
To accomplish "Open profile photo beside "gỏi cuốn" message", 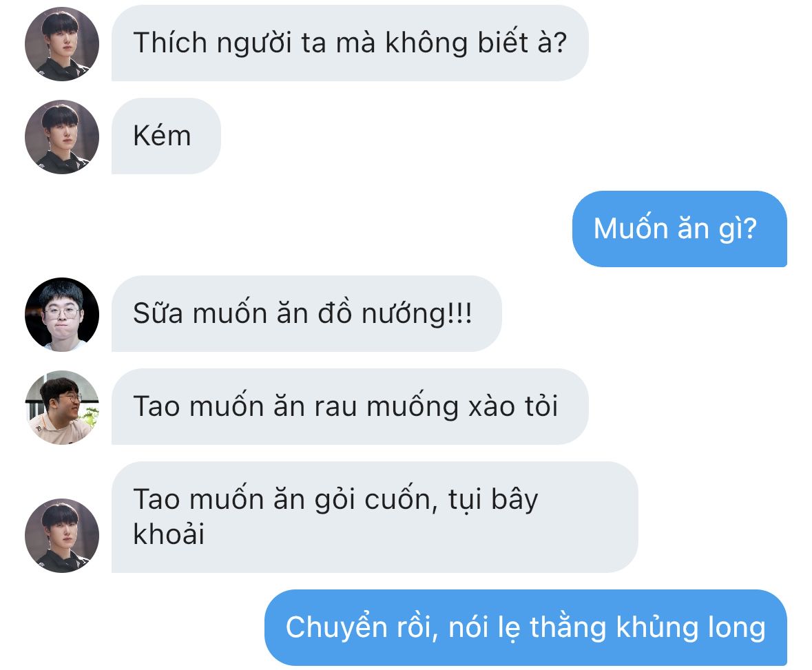I will [62, 535].
